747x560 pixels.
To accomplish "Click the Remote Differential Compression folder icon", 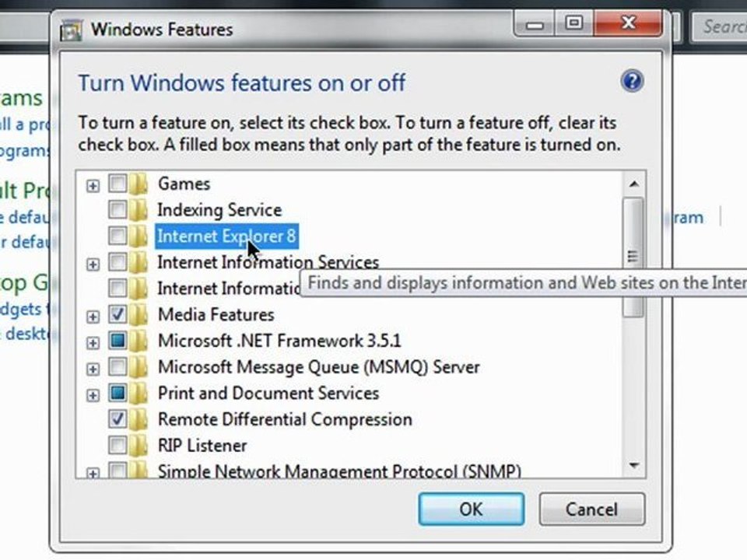I will (x=138, y=419).
